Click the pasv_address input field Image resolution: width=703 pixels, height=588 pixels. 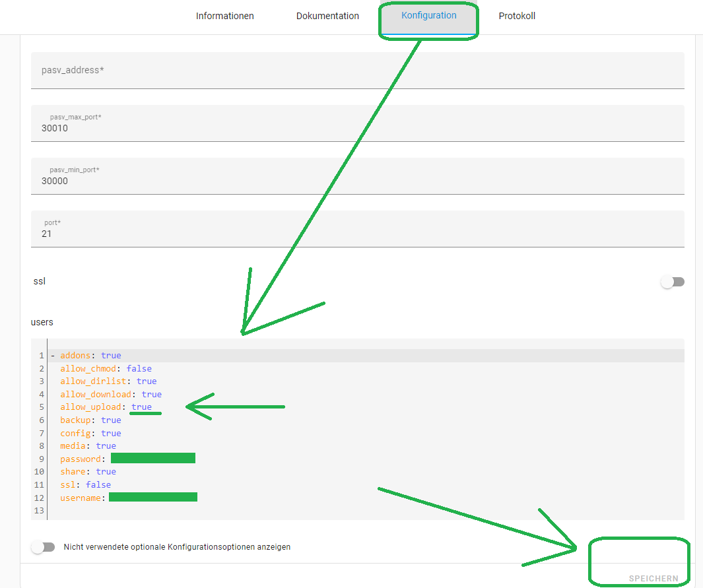(264, 70)
